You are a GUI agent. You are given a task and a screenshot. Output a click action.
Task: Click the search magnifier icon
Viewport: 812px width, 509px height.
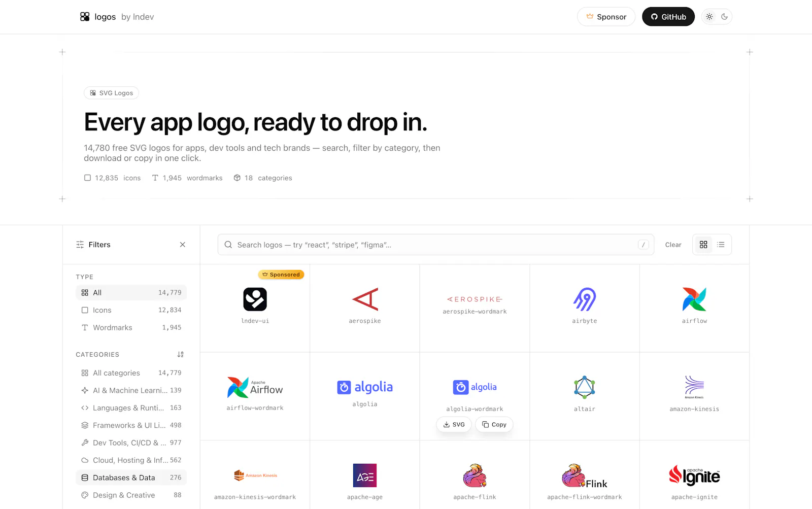(228, 245)
